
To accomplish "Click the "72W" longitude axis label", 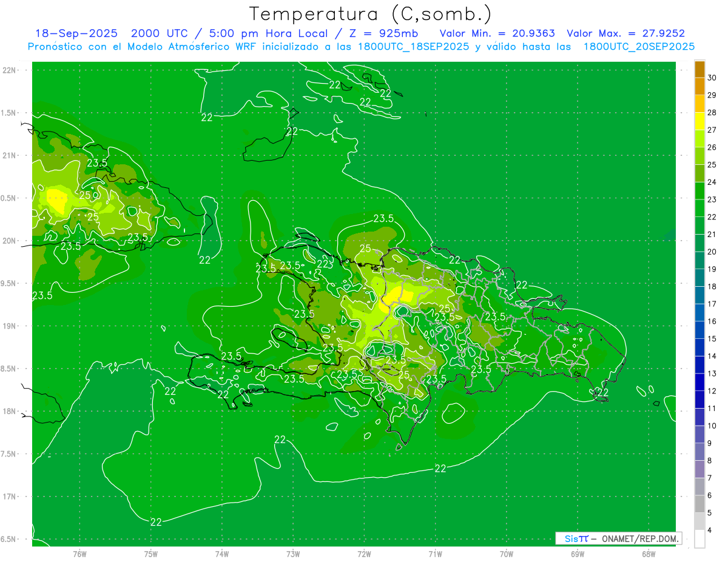I will [364, 554].
